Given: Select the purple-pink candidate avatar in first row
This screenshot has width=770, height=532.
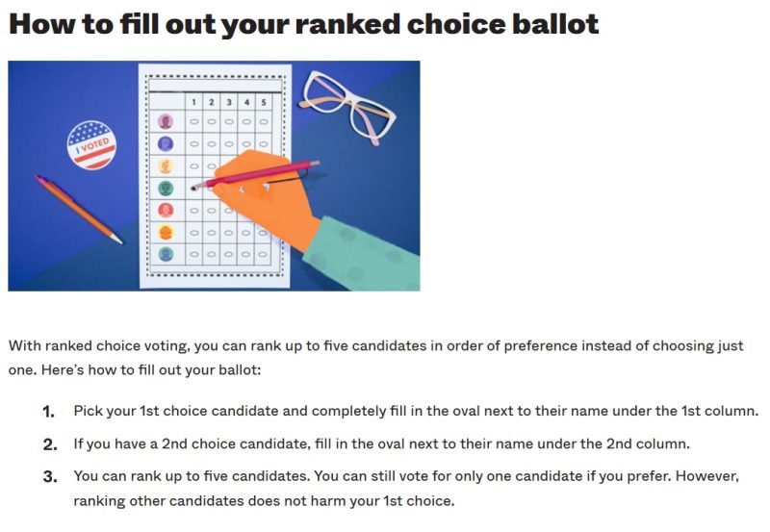Looking at the screenshot, I should click(x=166, y=121).
